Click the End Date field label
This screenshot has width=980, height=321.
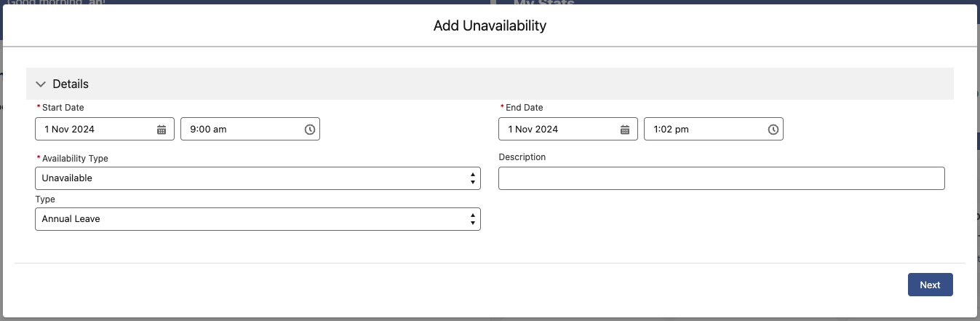click(524, 108)
